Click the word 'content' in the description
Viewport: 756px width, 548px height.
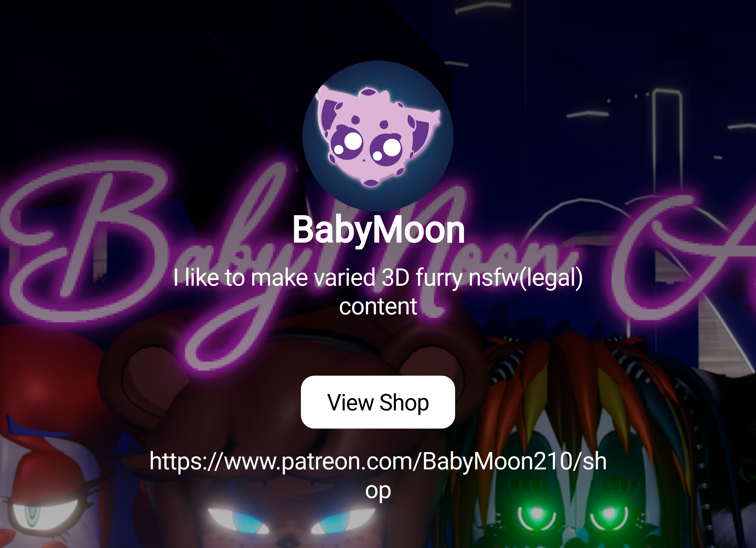click(378, 307)
